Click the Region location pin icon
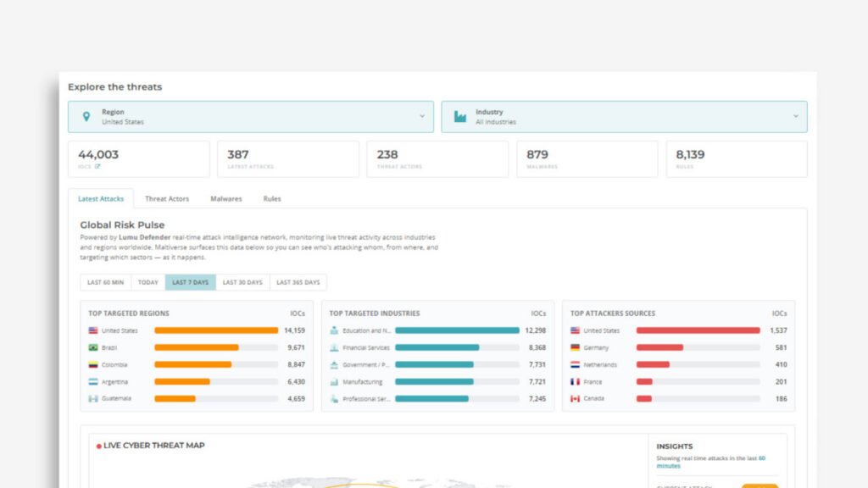 pyautogui.click(x=86, y=117)
